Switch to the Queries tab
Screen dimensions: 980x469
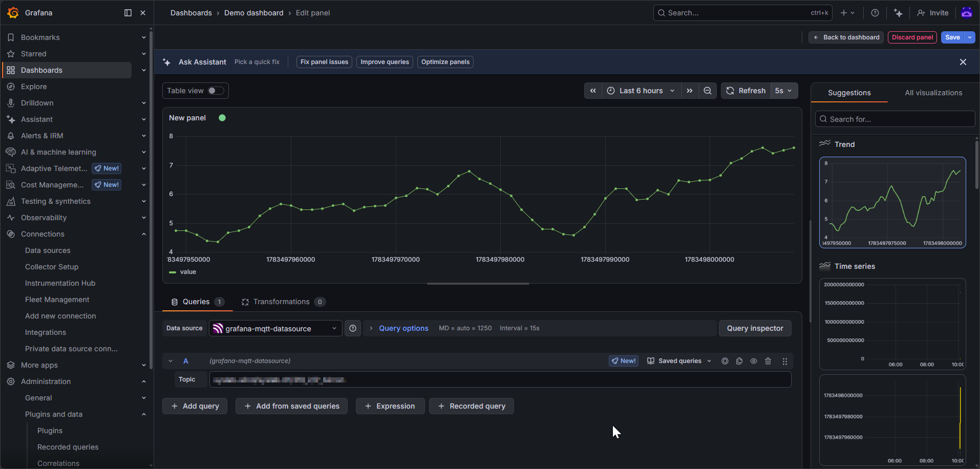(198, 302)
